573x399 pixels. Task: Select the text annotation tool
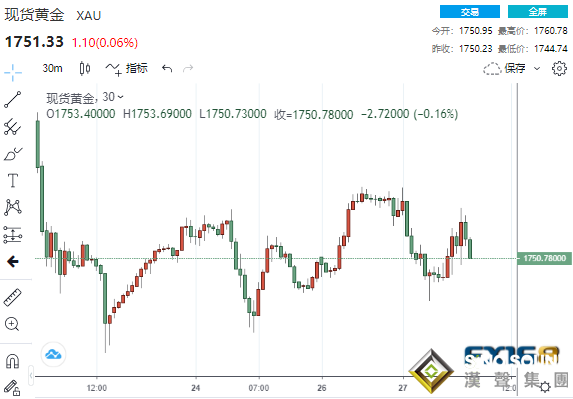click(13, 180)
